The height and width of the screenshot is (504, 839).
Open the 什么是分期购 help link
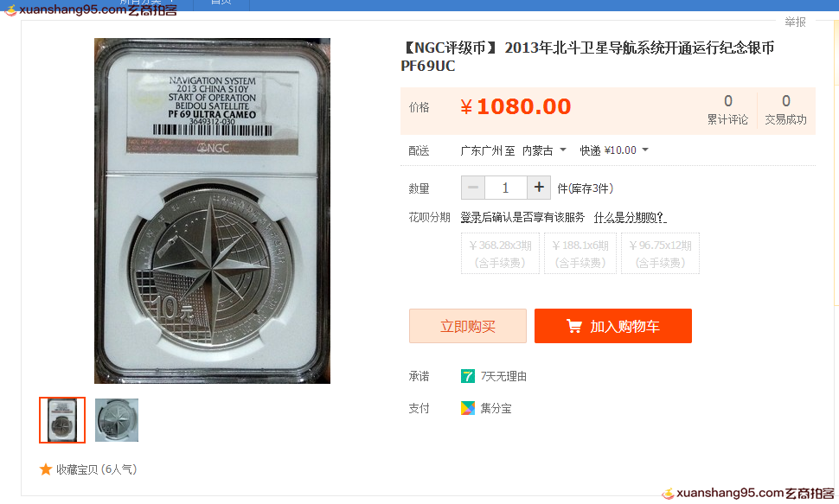click(x=630, y=217)
